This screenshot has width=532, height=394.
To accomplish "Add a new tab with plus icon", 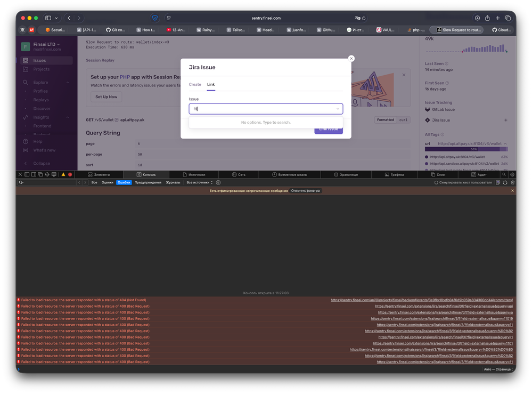I will [497, 18].
